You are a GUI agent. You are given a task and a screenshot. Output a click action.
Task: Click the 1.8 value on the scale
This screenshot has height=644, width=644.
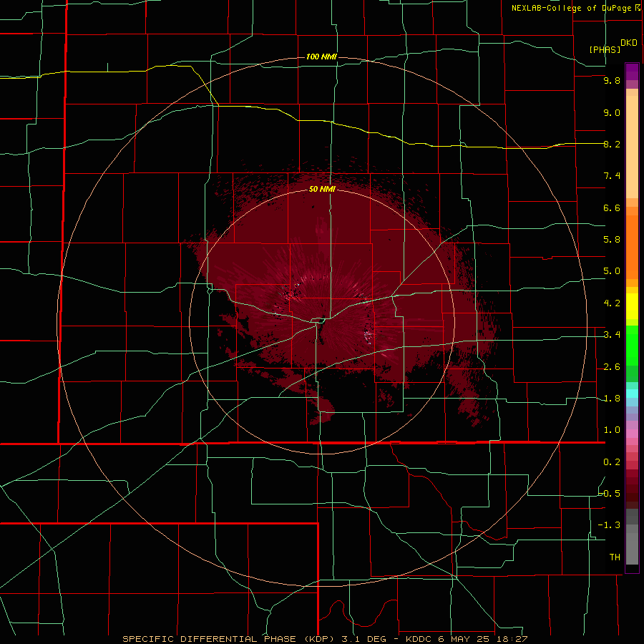(x=612, y=399)
